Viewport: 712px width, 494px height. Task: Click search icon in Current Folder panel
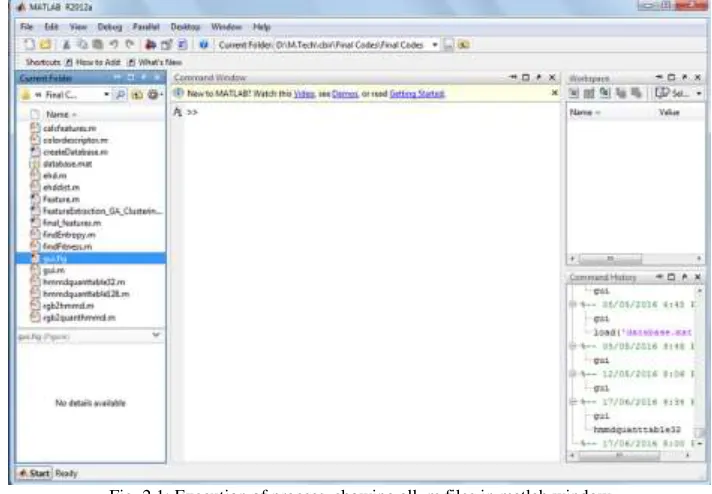point(120,94)
